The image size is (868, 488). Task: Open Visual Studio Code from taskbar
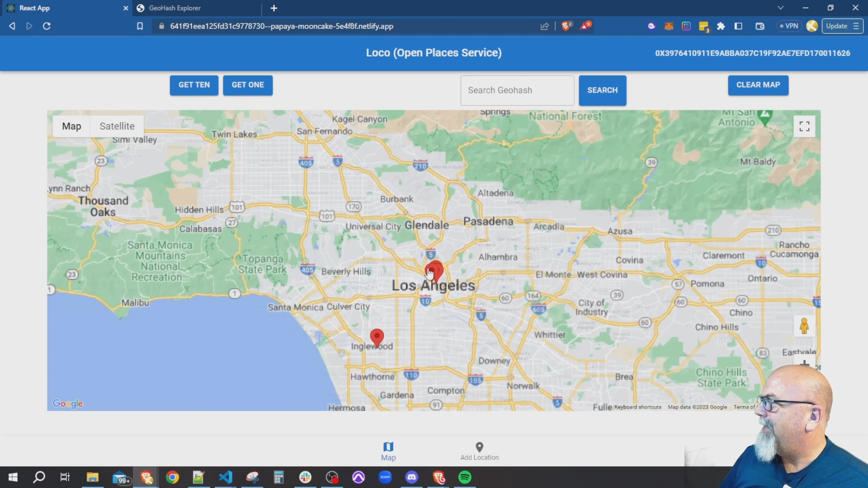tap(226, 477)
